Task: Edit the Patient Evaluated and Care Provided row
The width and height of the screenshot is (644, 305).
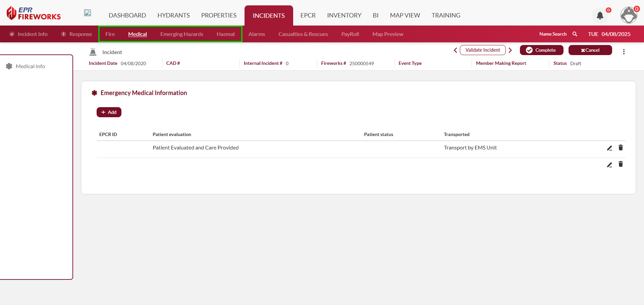Action: click(x=609, y=148)
